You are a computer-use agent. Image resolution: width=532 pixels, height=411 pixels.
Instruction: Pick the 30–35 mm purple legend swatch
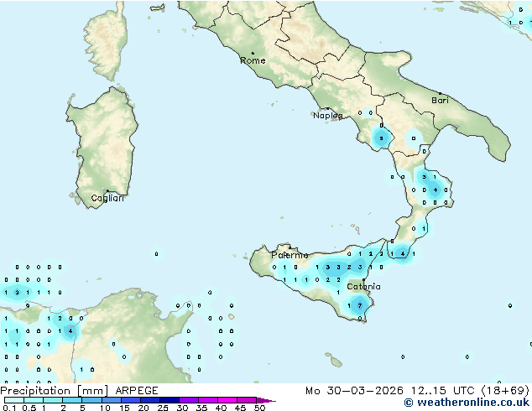(x=189, y=400)
